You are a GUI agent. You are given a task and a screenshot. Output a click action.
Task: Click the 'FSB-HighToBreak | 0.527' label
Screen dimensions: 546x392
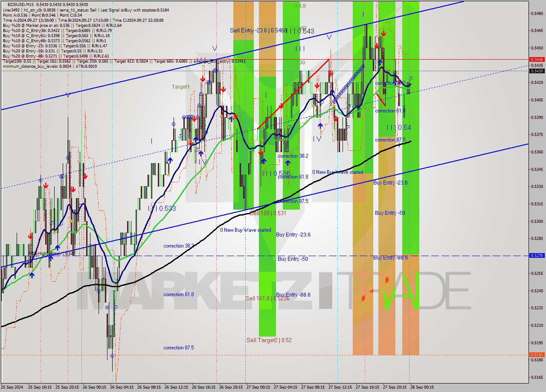[x=52, y=254]
